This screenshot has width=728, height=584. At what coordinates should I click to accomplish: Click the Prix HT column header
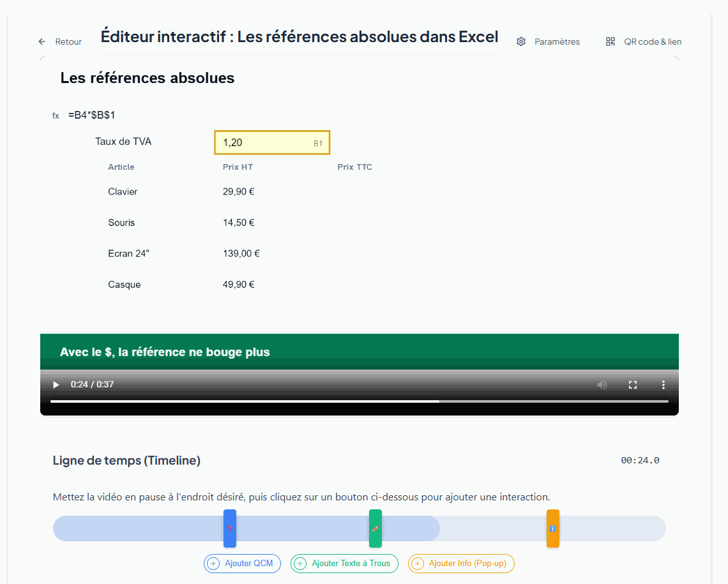point(238,167)
